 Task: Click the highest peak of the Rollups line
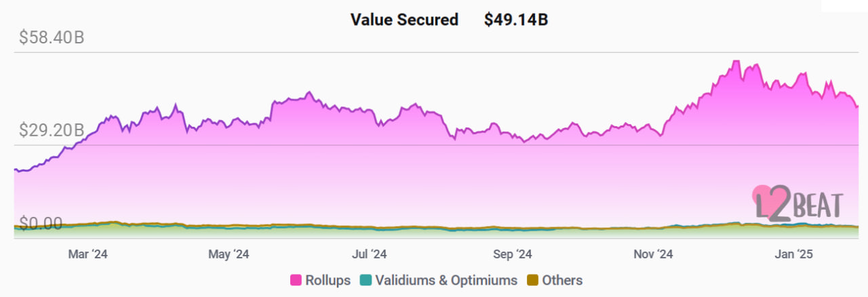pos(736,62)
